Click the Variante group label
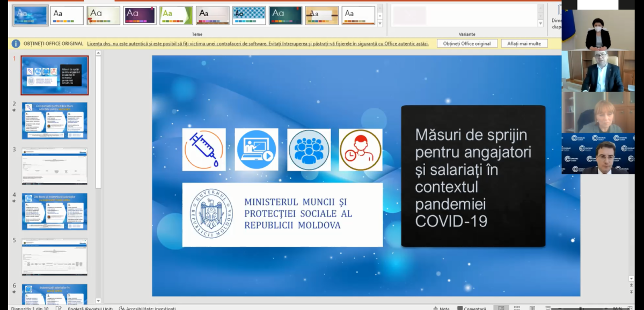644x310 pixels. 467,34
